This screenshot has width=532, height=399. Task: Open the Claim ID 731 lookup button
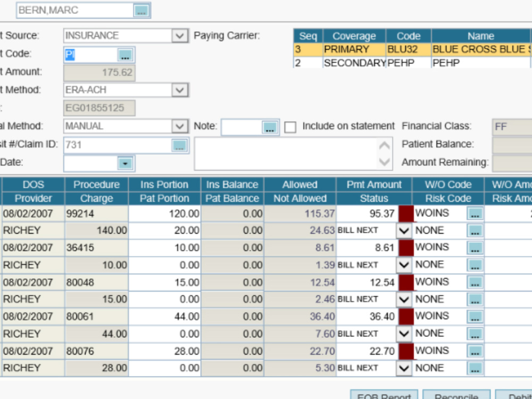(179, 145)
